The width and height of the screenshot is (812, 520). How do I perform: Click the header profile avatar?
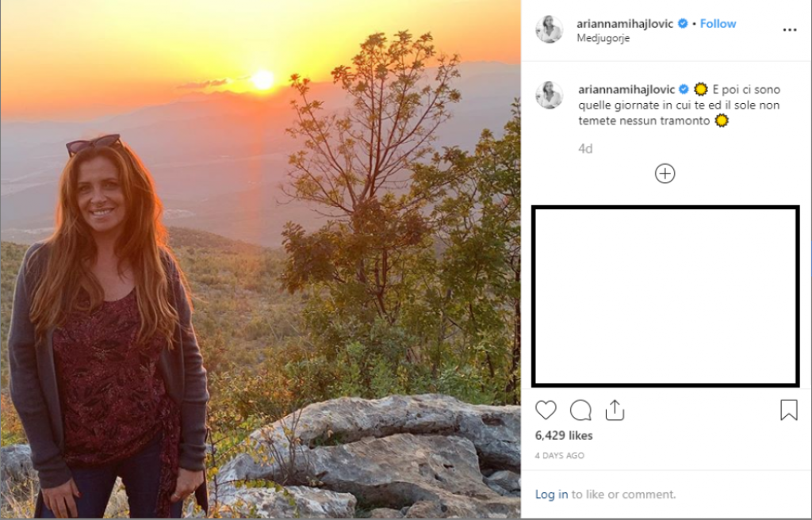(549, 30)
